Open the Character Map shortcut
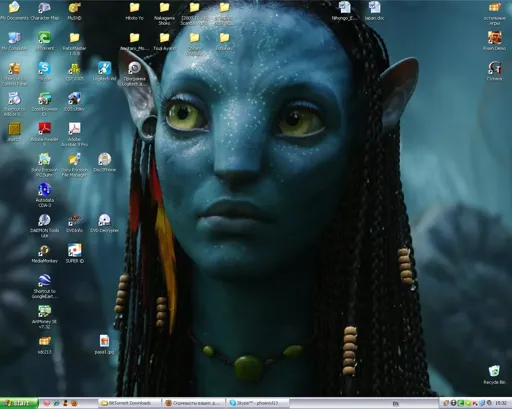512x409 pixels. [x=44, y=11]
